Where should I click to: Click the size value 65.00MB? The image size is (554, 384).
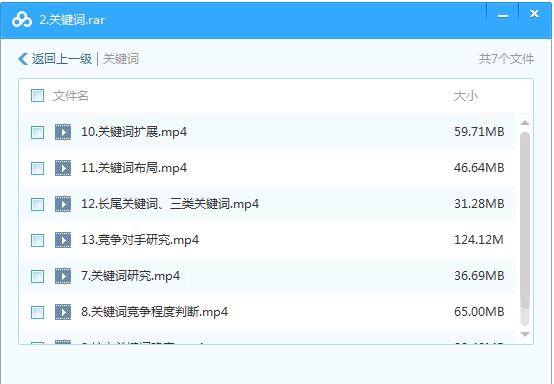(479, 312)
